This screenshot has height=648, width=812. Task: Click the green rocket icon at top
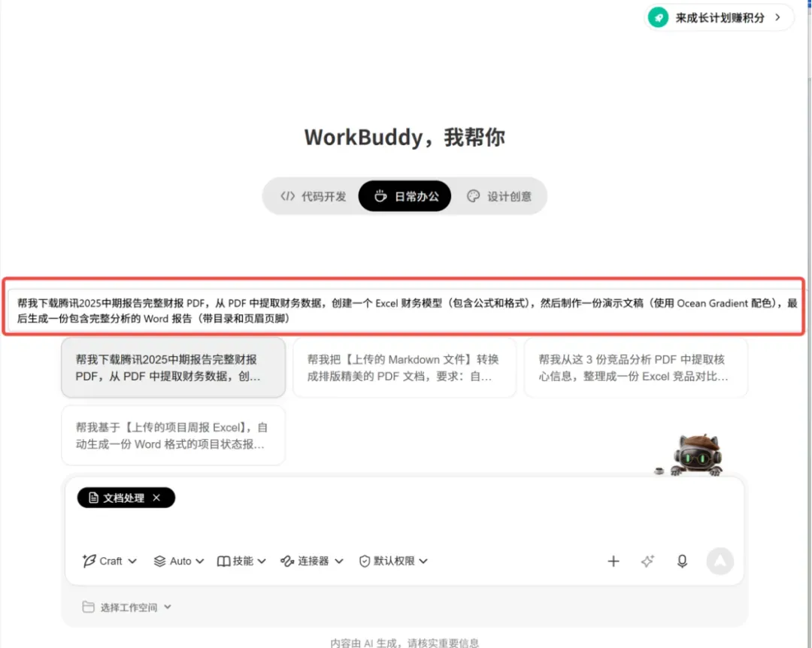click(658, 17)
